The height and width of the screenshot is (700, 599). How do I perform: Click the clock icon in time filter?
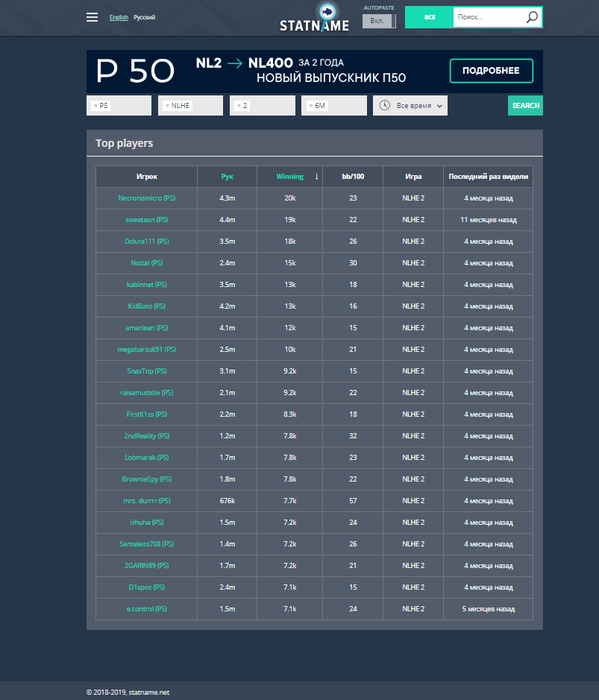(x=385, y=105)
